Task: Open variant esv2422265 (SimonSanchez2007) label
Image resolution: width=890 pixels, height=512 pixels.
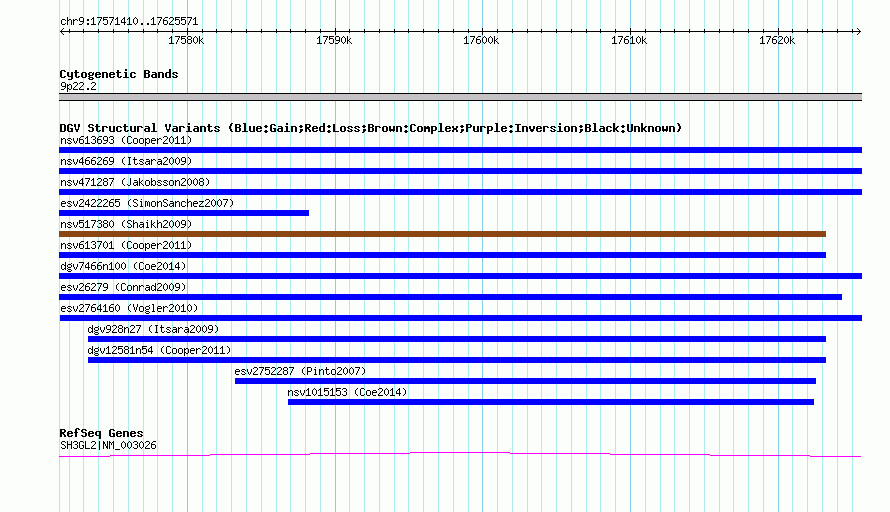Action: tap(147, 203)
